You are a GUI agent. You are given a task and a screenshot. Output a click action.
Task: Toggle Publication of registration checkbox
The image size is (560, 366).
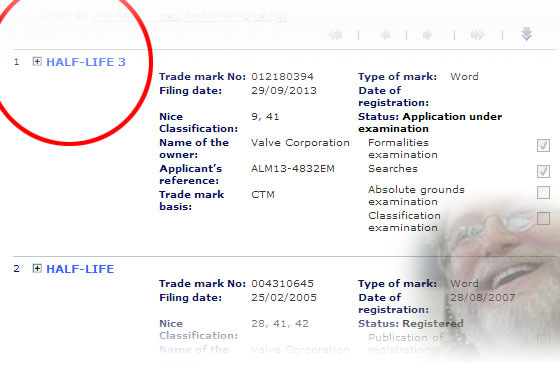543,340
